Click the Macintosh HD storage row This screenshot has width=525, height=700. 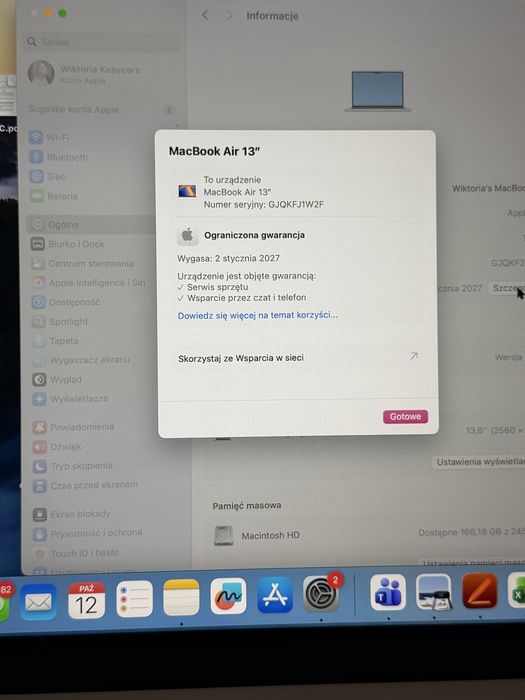(366, 535)
